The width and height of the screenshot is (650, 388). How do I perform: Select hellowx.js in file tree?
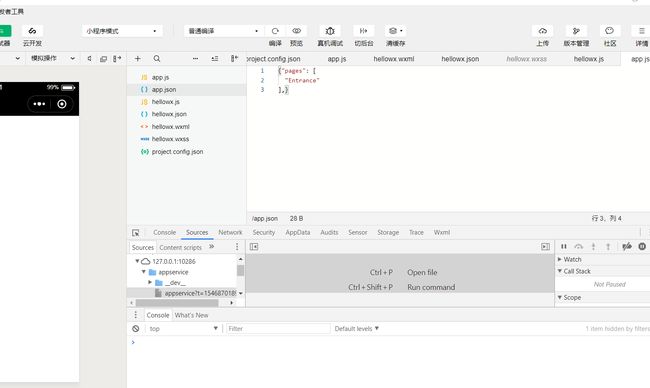click(x=165, y=102)
